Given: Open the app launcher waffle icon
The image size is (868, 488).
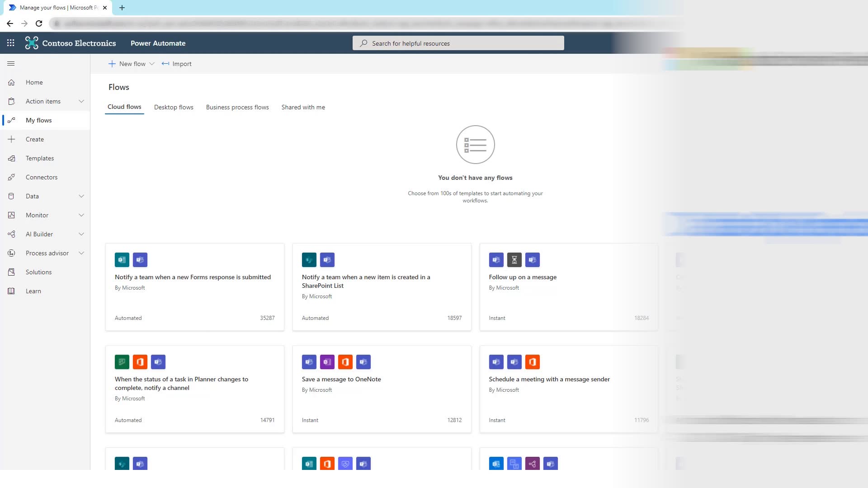Looking at the screenshot, I should point(11,43).
